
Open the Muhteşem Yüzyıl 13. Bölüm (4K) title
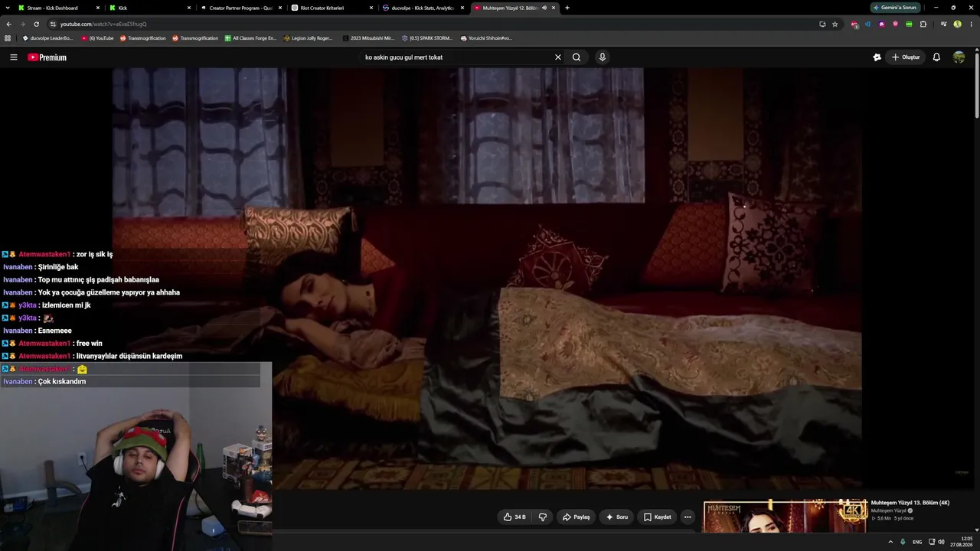pyautogui.click(x=910, y=503)
